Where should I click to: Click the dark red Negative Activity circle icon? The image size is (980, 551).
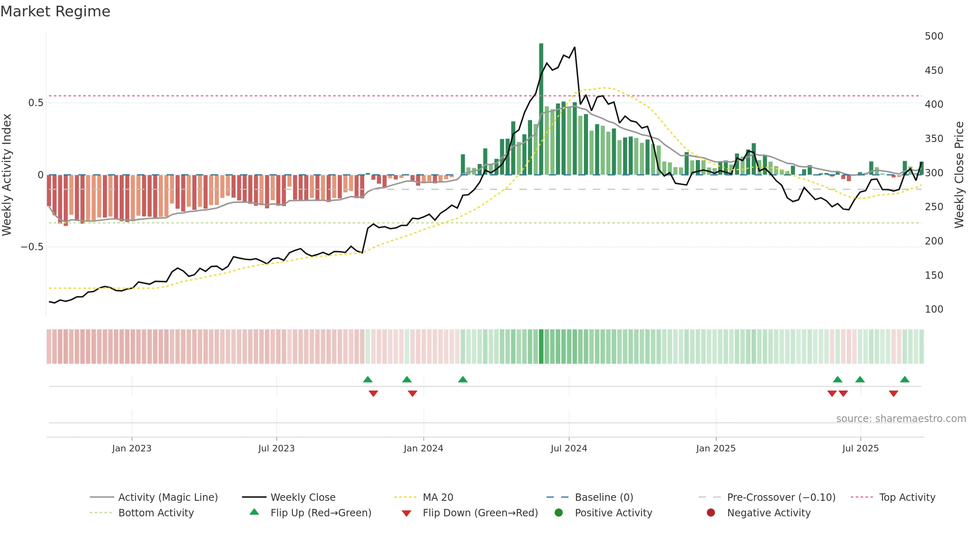pos(711,513)
